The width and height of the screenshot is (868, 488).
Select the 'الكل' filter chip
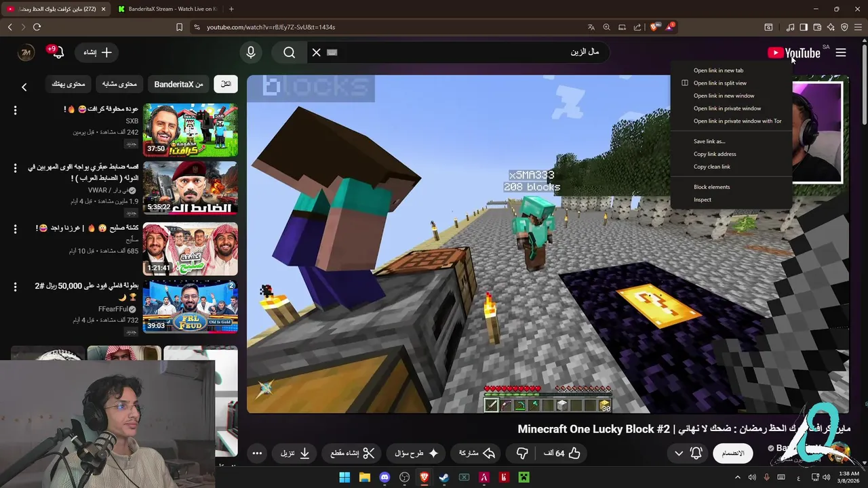click(226, 84)
